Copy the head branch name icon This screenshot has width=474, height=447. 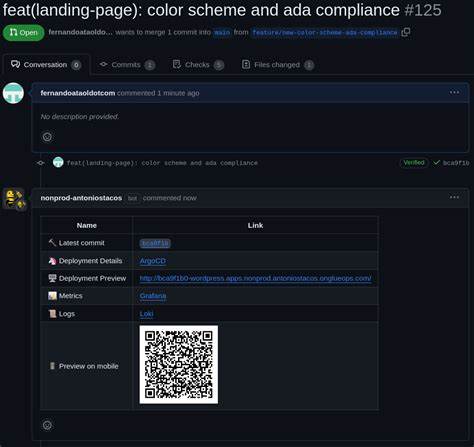(406, 32)
